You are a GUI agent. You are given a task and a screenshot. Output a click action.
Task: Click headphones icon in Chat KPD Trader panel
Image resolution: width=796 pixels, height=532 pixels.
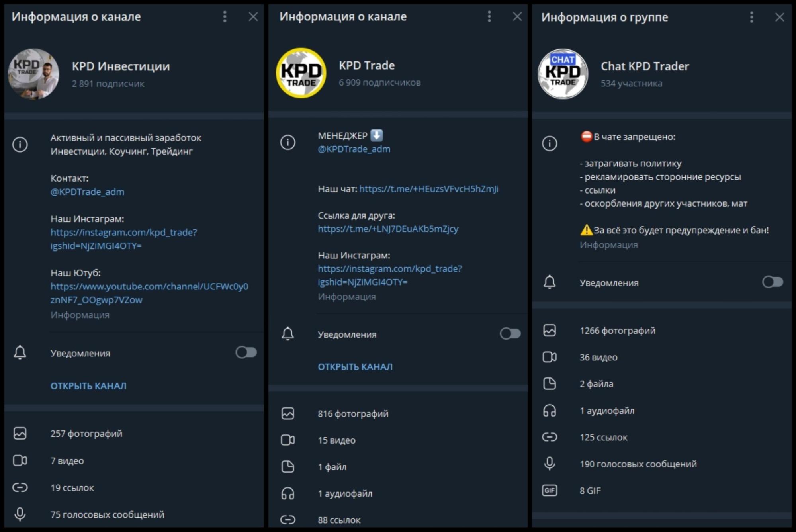550,410
